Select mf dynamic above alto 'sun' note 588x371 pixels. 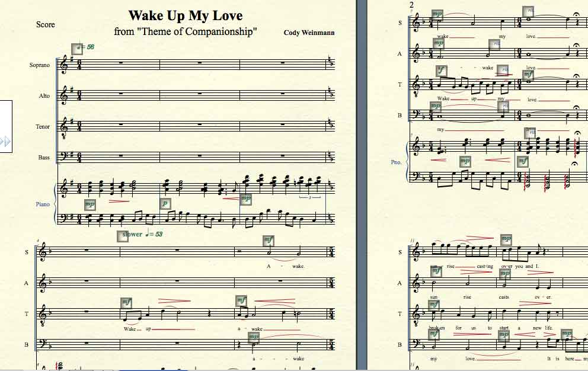pyautogui.click(x=436, y=271)
